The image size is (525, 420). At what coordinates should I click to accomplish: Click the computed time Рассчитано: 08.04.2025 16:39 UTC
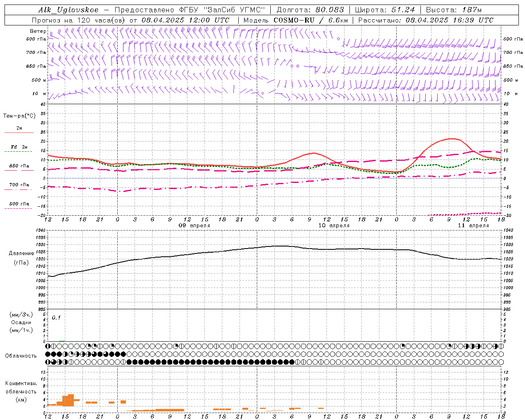pos(426,20)
